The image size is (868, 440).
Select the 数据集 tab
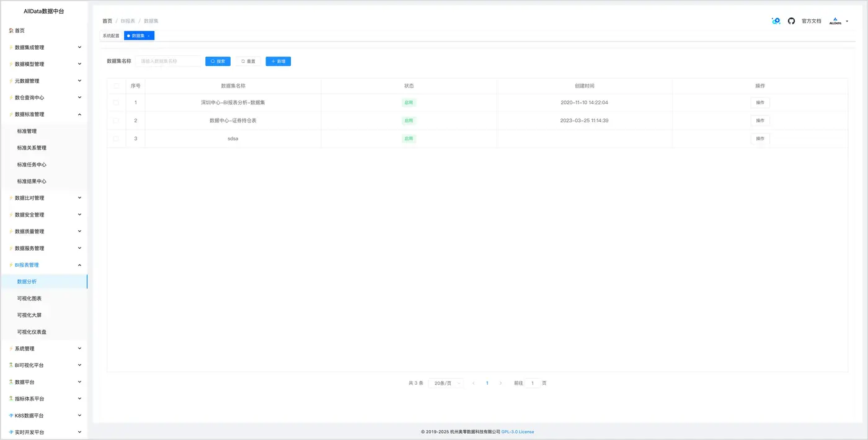coord(138,36)
